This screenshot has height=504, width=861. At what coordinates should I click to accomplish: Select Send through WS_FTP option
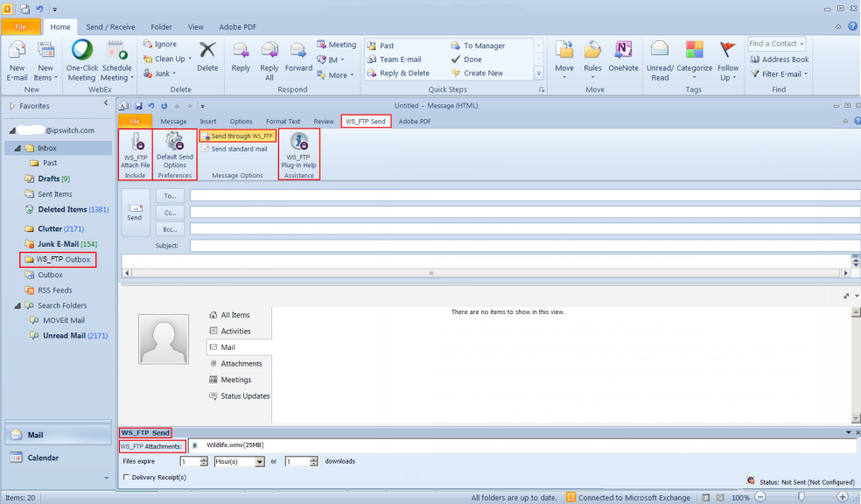click(237, 136)
